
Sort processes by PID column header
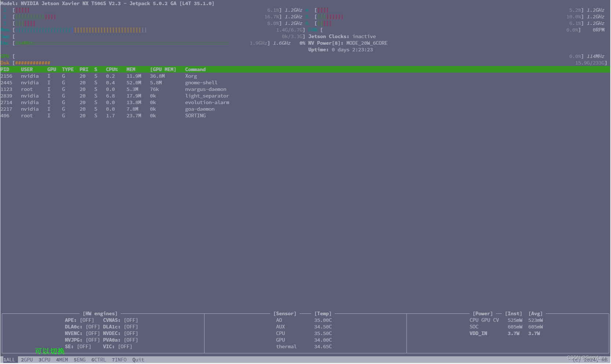coord(5,69)
